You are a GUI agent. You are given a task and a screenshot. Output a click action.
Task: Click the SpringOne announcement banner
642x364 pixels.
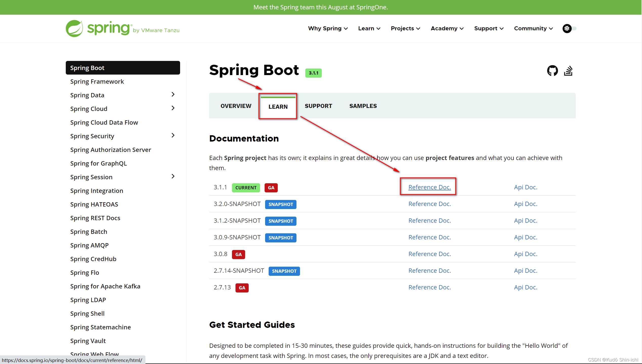coord(320,7)
